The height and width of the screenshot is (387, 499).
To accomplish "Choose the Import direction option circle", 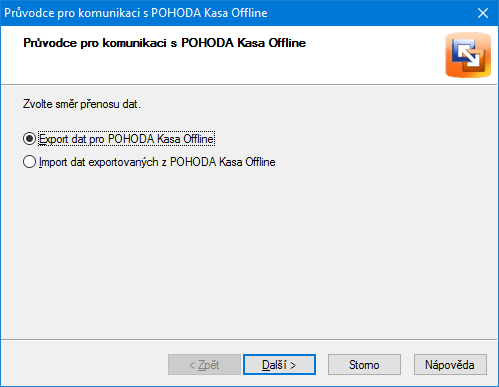I will [x=29, y=162].
